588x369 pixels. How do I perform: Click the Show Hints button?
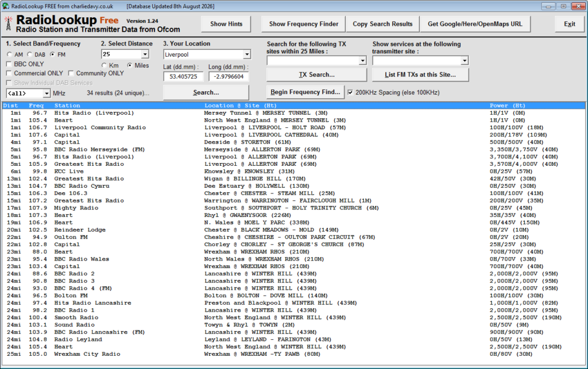click(x=226, y=24)
